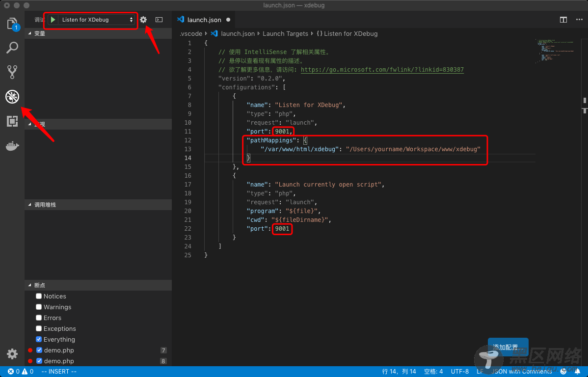Open the Docker view
588x377 pixels.
coord(12,146)
